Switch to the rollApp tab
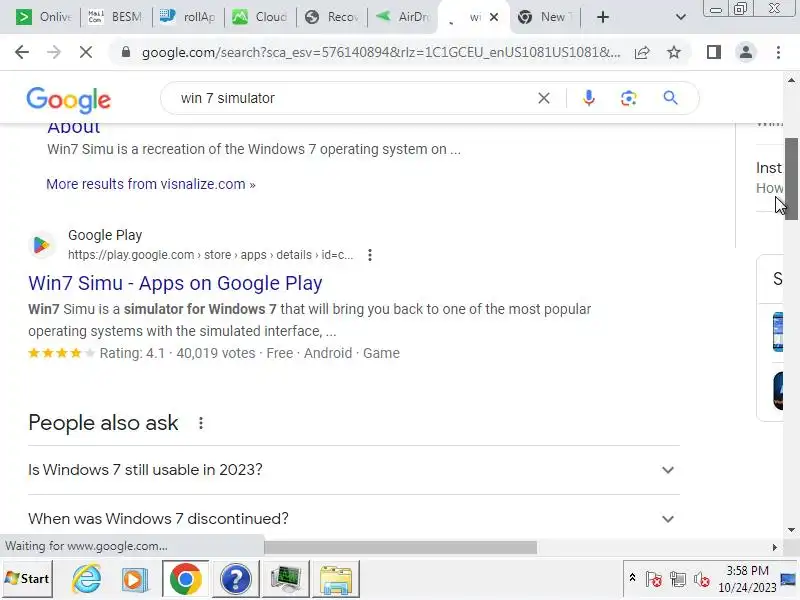Viewport: 800px width, 600px height. [x=188, y=17]
